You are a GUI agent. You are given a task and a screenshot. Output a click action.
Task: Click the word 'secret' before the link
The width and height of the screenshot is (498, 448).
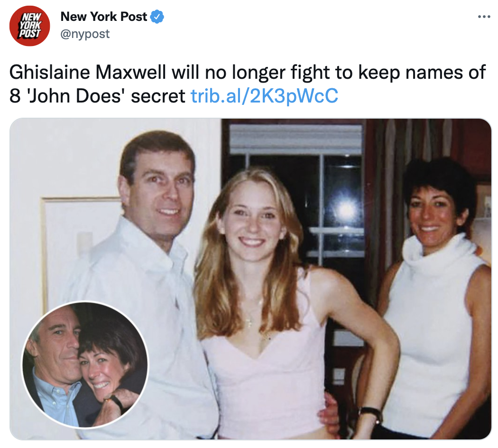(158, 96)
